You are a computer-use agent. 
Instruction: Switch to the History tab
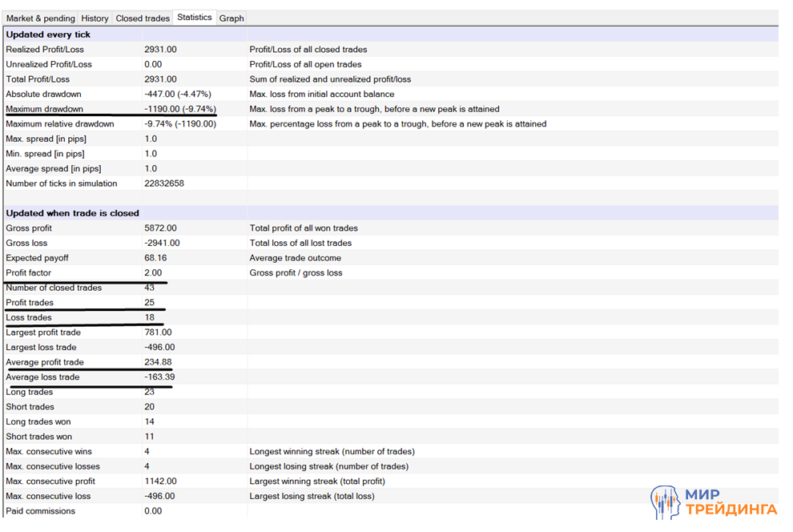tap(95, 18)
